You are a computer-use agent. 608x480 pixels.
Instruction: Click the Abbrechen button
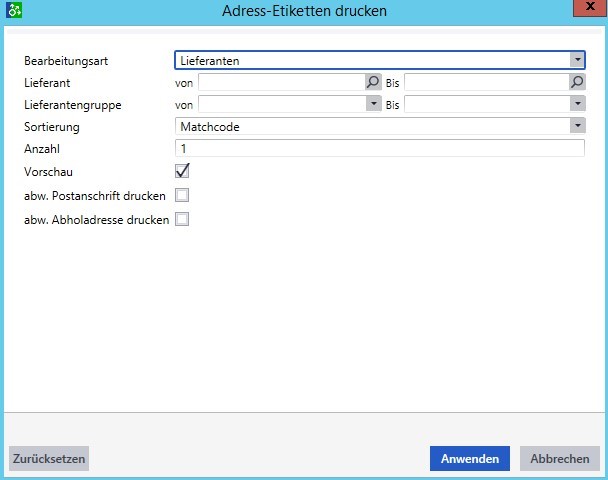559,459
